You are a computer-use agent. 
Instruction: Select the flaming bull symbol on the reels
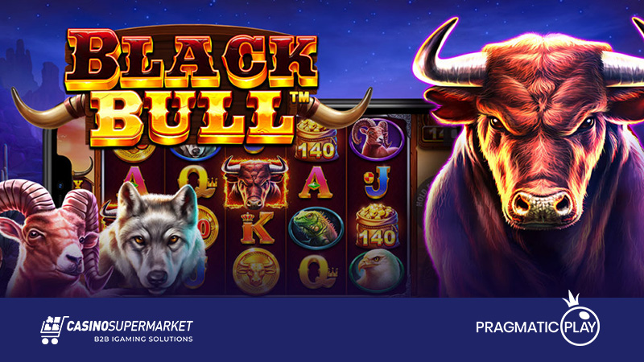(254, 183)
